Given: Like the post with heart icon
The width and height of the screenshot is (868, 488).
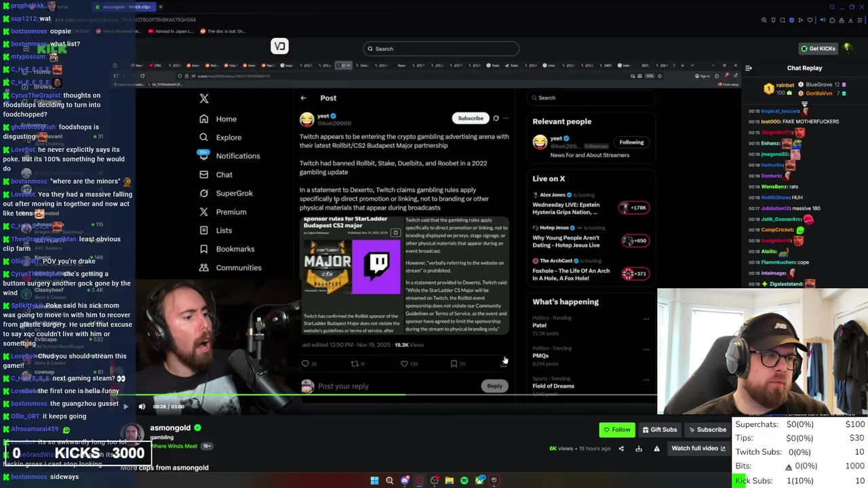Looking at the screenshot, I should (404, 363).
